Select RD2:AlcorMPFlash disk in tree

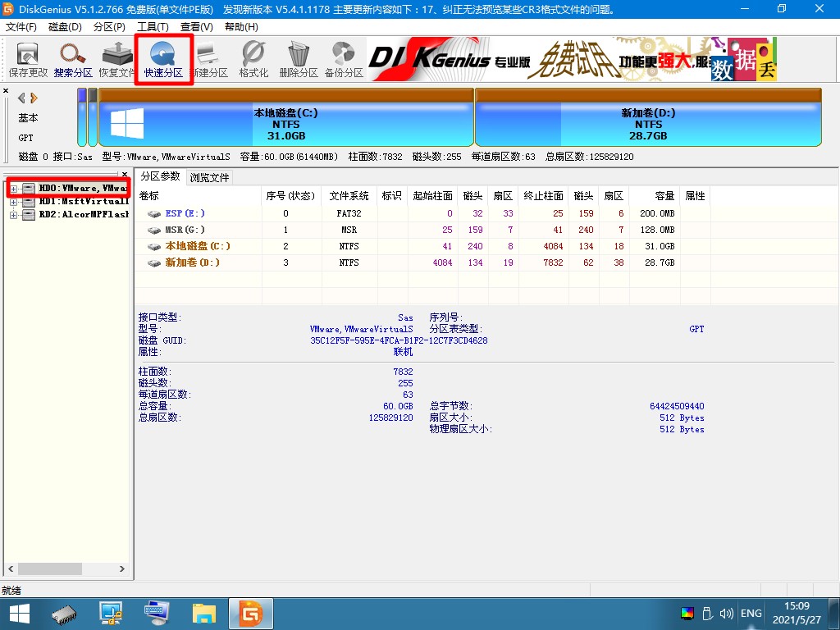[x=84, y=214]
